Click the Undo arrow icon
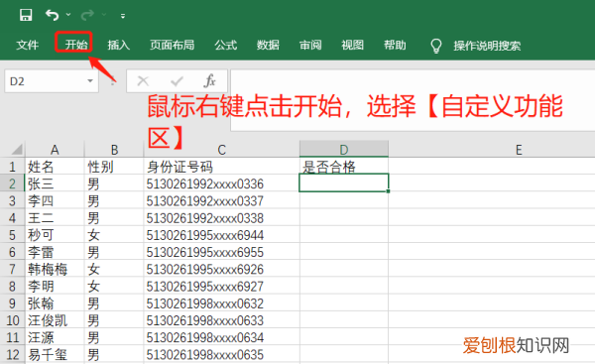Image resolution: width=595 pixels, height=364 pixels. click(x=52, y=15)
